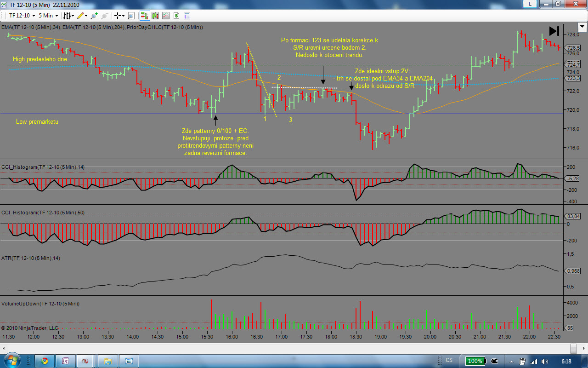Click the power plug icon beside the tray arrow

point(523,361)
